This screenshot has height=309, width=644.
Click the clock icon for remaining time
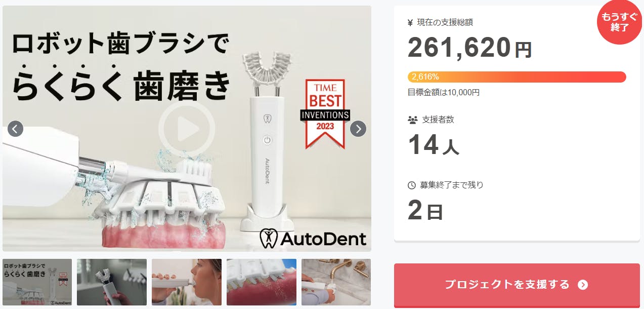coord(411,185)
